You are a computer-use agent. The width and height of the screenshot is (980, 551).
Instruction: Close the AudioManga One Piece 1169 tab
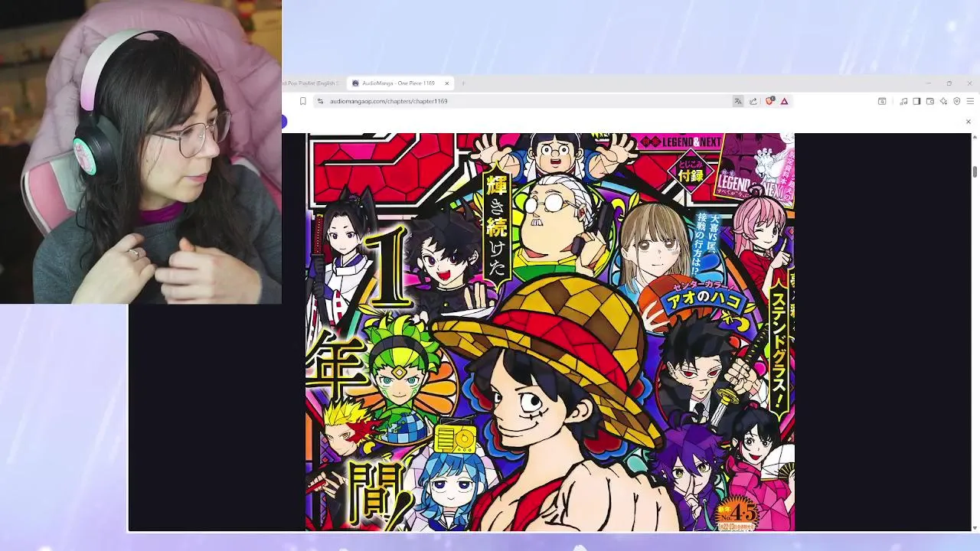point(447,83)
